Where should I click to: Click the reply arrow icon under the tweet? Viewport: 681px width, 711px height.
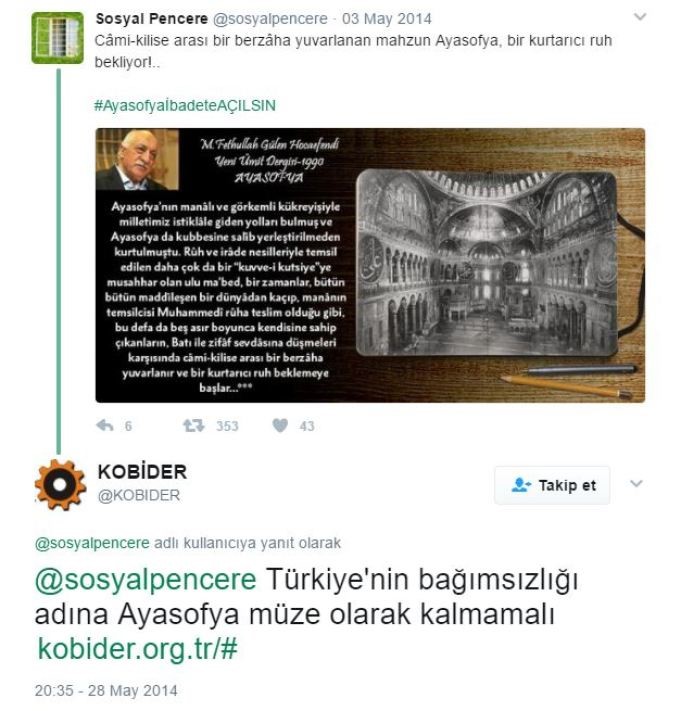(x=105, y=425)
